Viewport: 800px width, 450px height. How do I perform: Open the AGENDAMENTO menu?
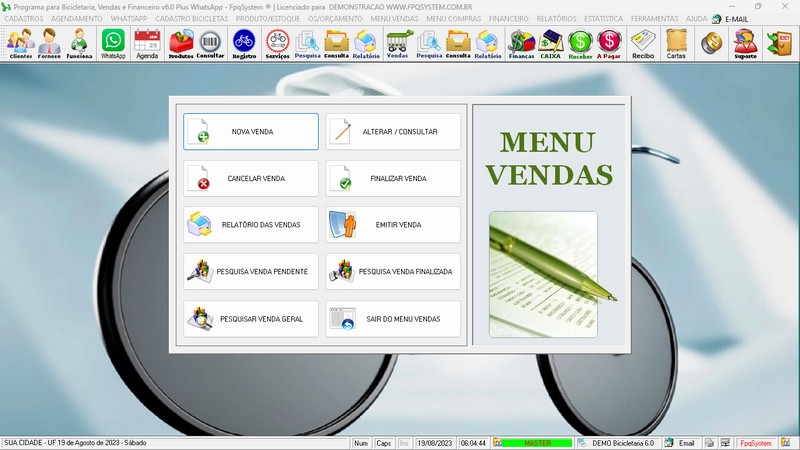tap(77, 18)
